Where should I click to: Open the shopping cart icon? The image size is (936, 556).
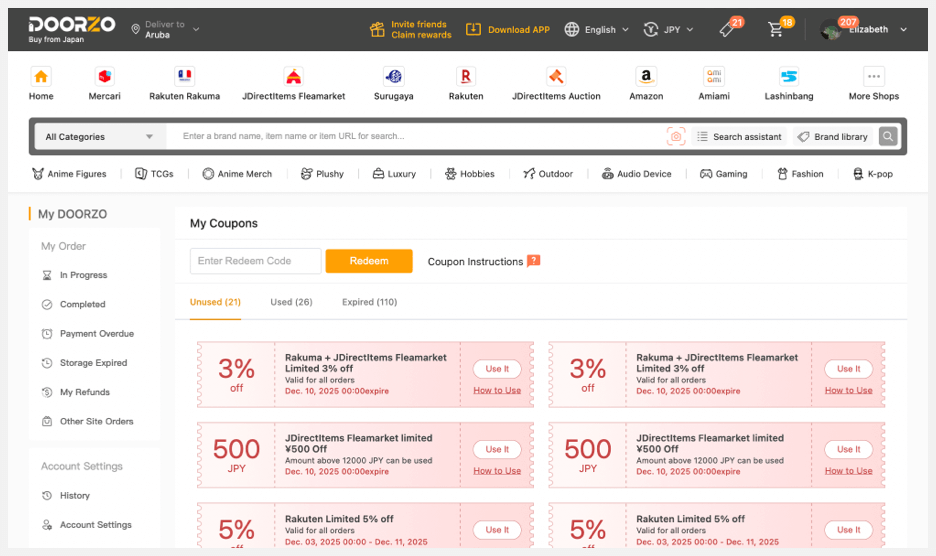click(775, 29)
